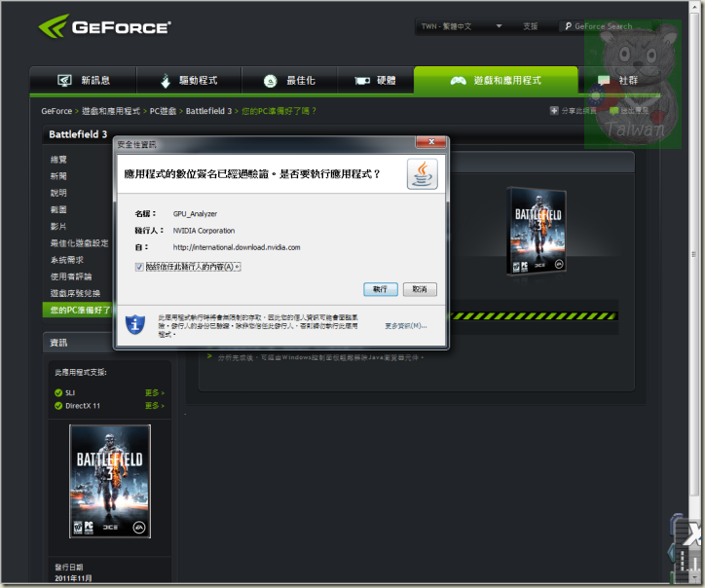The width and height of the screenshot is (705, 588).
Task: Select 總覽 in the sidebar
Action: click(58, 160)
